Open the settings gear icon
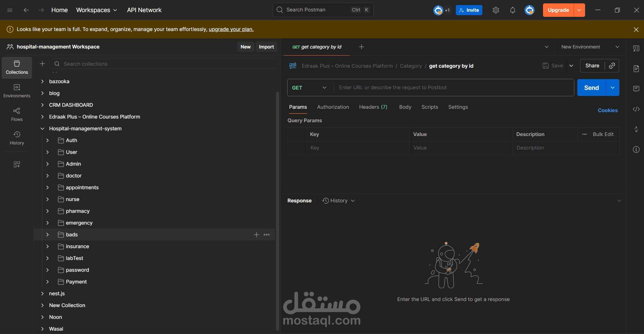 (496, 10)
